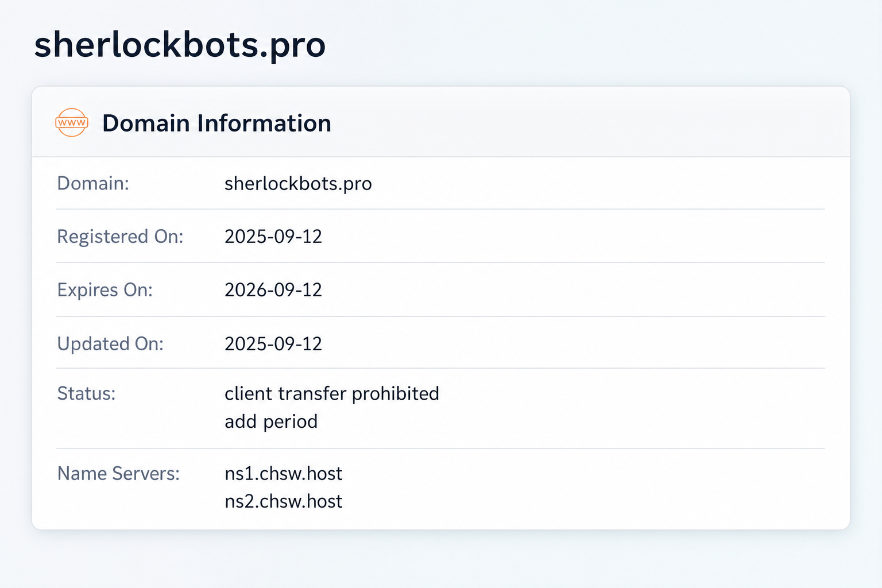Click the divider line below the Status row

point(440,448)
